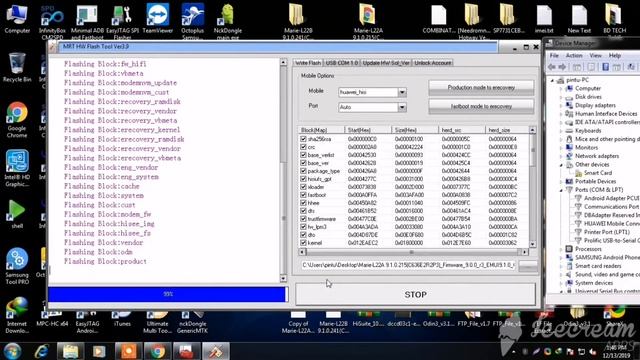This screenshot has height=360, width=640.
Task: Uncheck the fastboot block checkbox
Action: (303, 195)
